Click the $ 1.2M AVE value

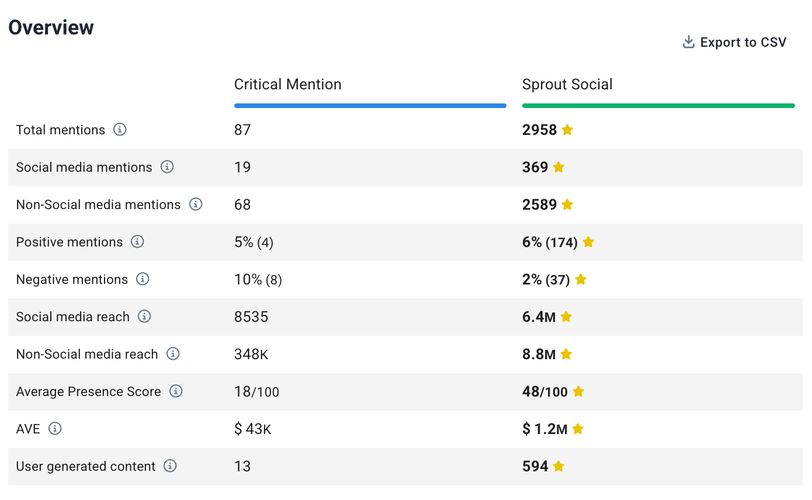click(x=545, y=429)
